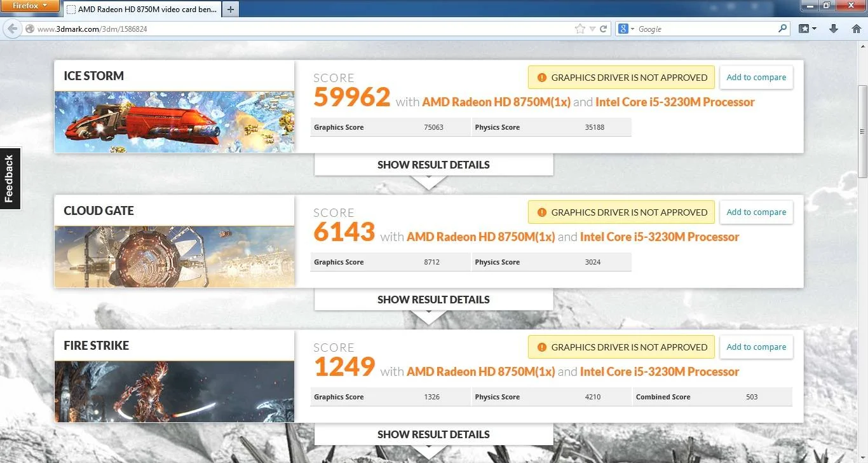Open the downloads arrow icon
Screen dimensions: 868x463
834,29
